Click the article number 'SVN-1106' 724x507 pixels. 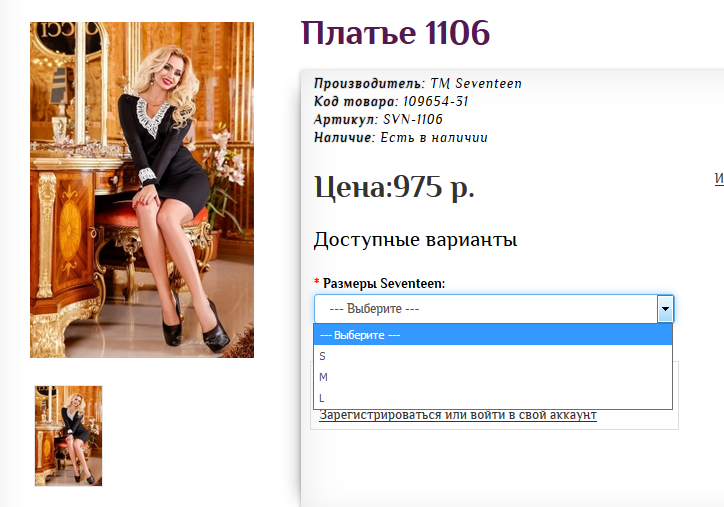(413, 120)
